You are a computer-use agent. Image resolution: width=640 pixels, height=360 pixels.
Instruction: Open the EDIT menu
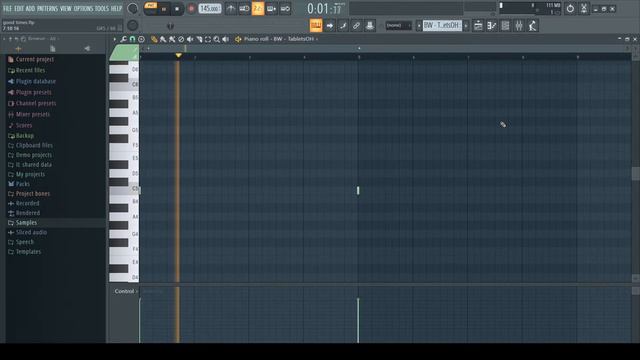tap(19, 9)
